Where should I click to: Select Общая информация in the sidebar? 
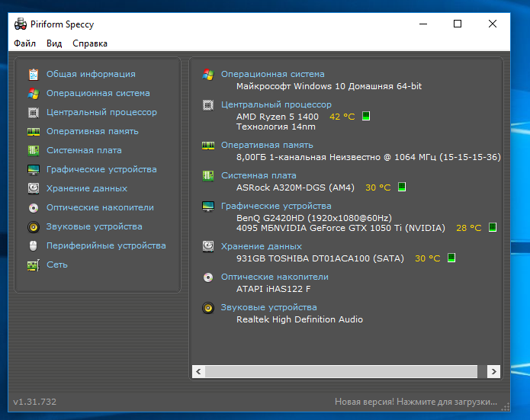pyautogui.click(x=91, y=74)
